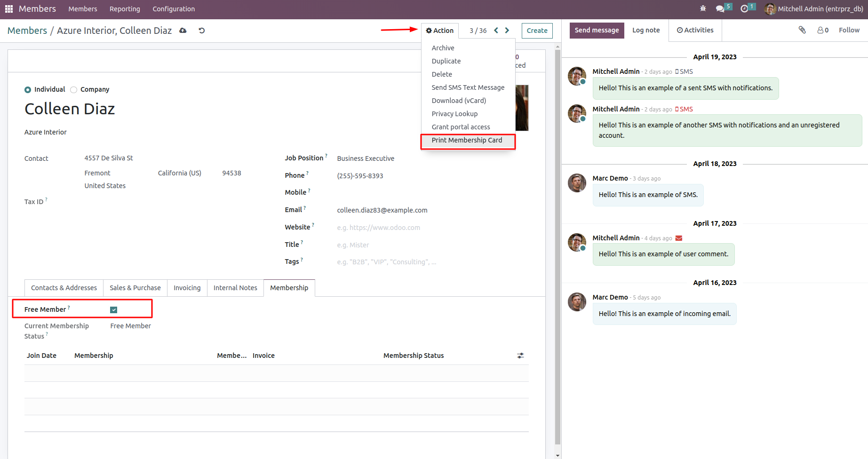Open the conversations messages icon

(720, 8)
